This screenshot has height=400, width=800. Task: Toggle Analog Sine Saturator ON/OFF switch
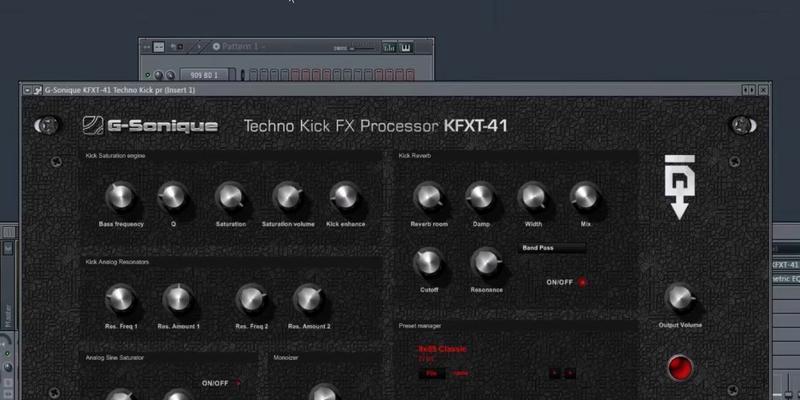[x=237, y=383]
